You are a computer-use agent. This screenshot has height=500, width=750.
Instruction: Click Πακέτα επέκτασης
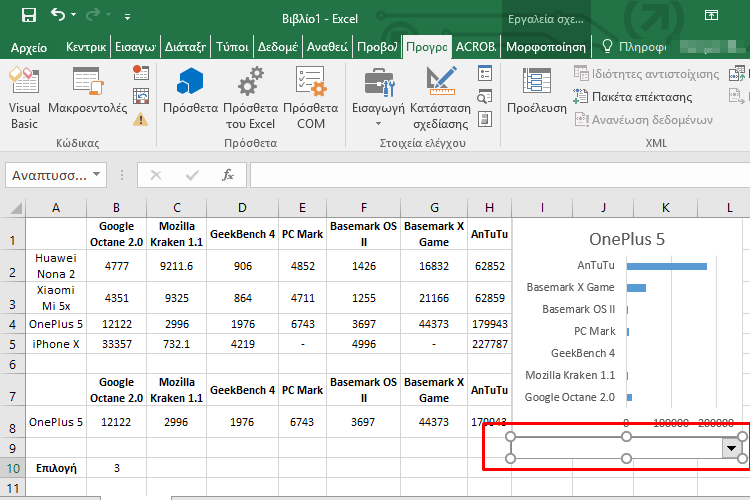(x=633, y=97)
